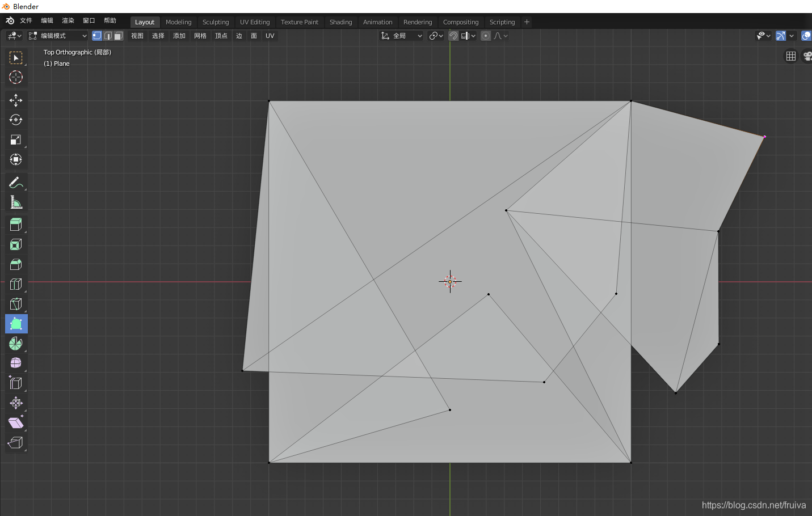Open the UV viewport menu
812x516 pixels.
[270, 36]
